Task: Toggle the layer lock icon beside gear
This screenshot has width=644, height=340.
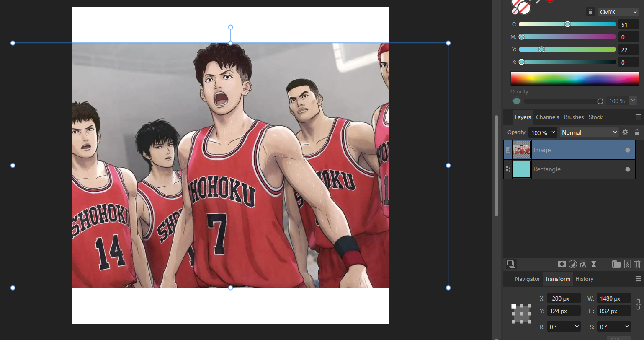Action: coord(637,132)
